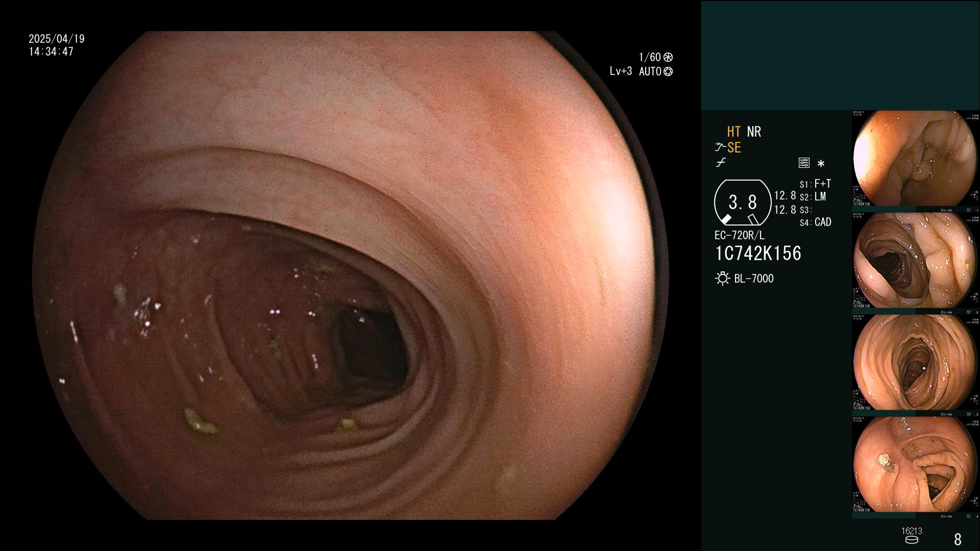
Task: Open the sliders settings icon
Action: (x=804, y=163)
